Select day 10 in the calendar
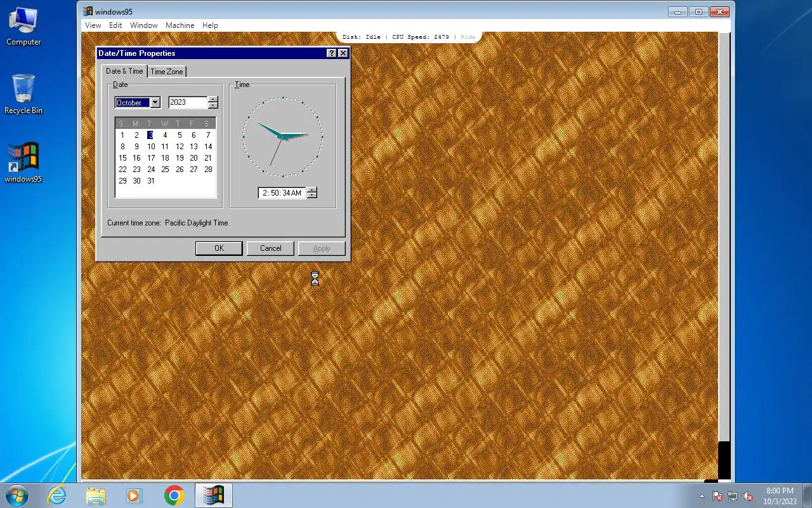The image size is (812, 508). click(x=151, y=147)
